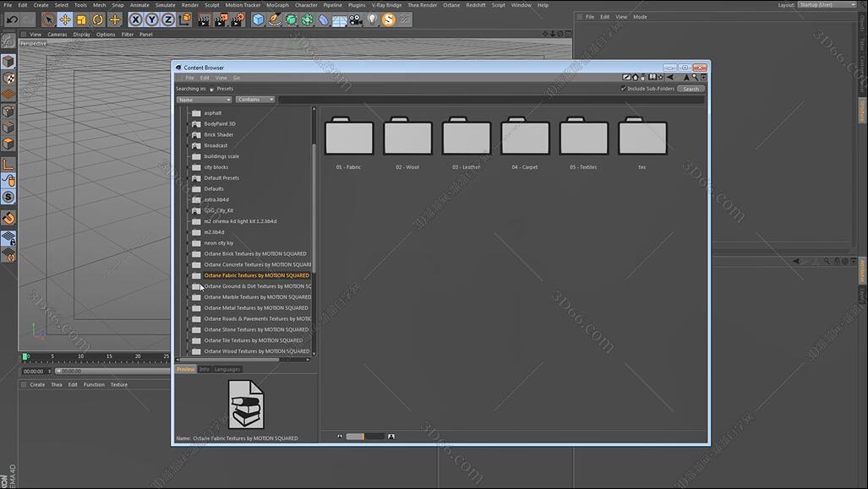Open the 01 - Fabric folder
868x489 pixels.
coord(349,135)
